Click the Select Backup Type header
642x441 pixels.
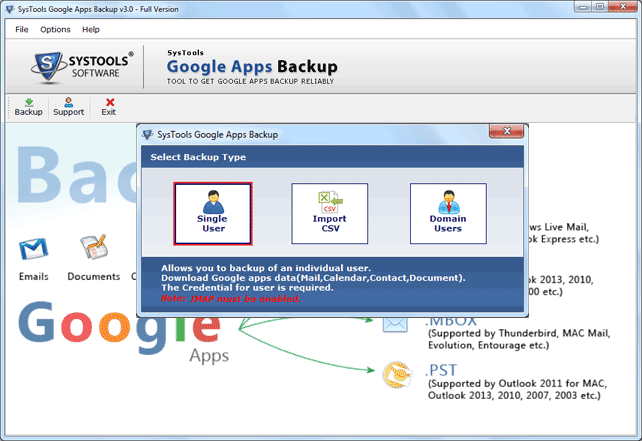(198, 157)
